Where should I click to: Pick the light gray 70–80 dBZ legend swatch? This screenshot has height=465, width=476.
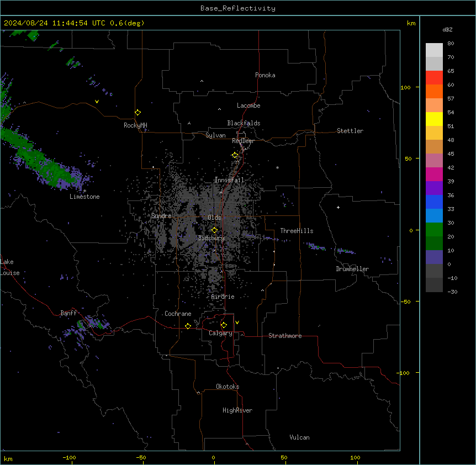tap(434, 50)
